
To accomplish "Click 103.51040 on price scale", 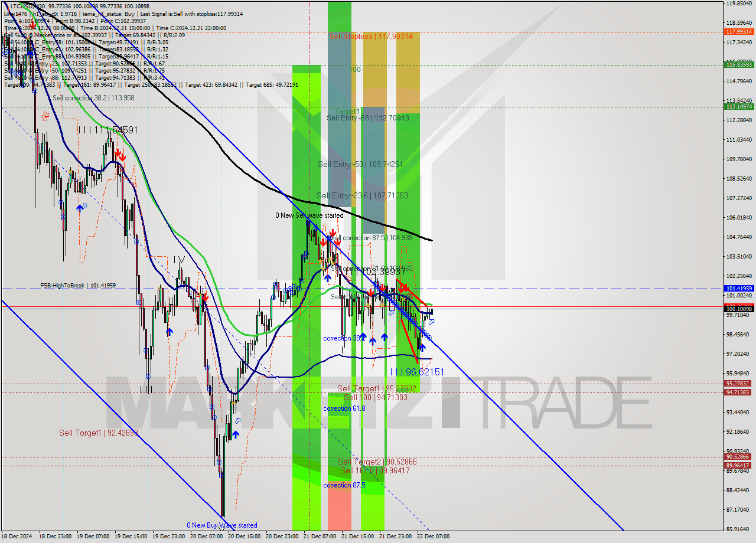I will coord(739,257).
